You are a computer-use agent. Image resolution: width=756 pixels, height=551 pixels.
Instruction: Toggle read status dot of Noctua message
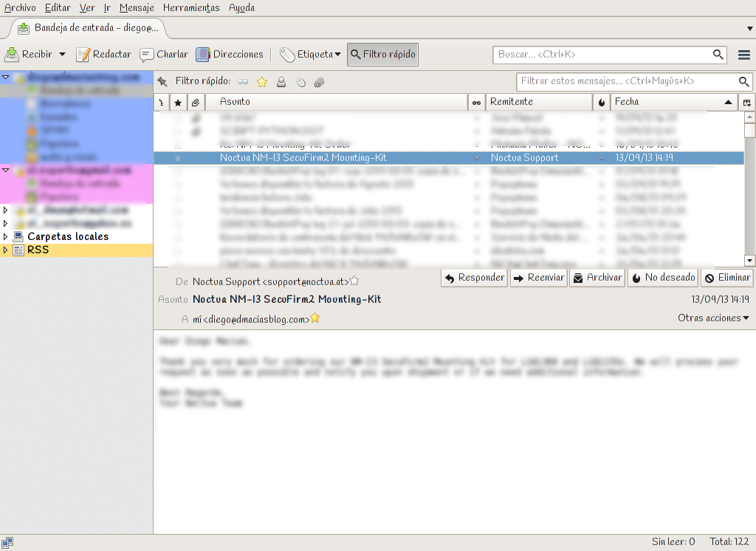click(476, 158)
